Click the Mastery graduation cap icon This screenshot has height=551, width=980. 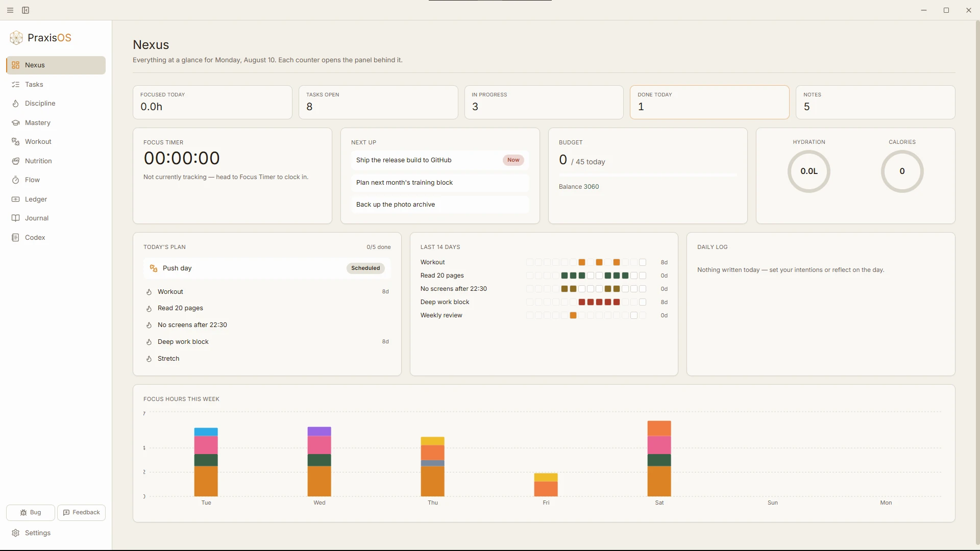point(16,123)
